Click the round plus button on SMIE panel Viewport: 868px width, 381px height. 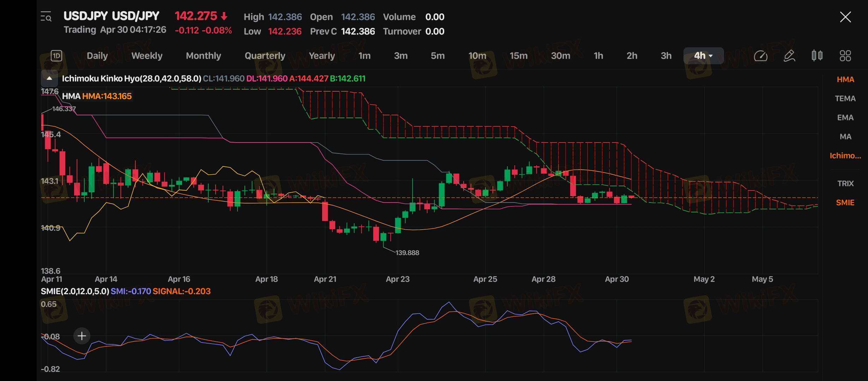click(x=82, y=336)
